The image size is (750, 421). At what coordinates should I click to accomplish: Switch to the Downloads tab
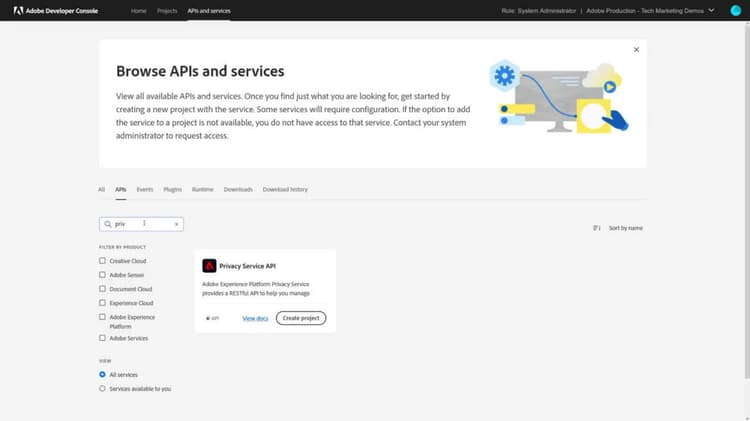coord(238,189)
